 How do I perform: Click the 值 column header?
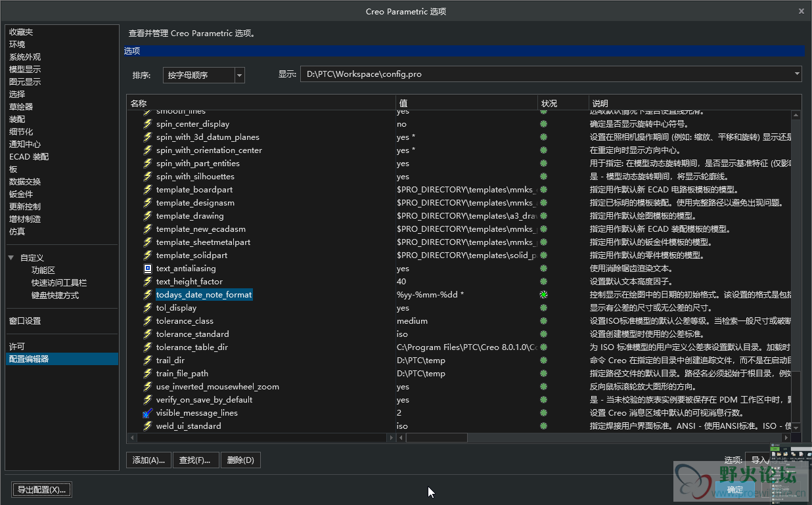pos(466,103)
